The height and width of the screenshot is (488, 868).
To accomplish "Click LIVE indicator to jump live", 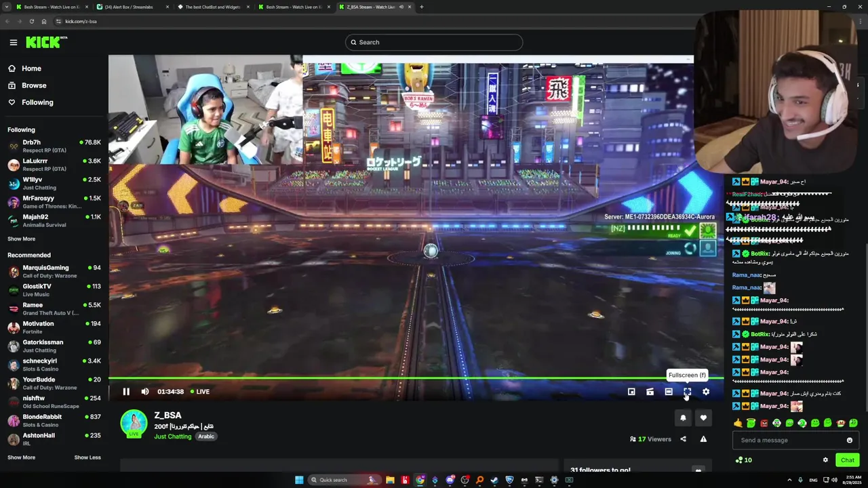I will coord(199,392).
